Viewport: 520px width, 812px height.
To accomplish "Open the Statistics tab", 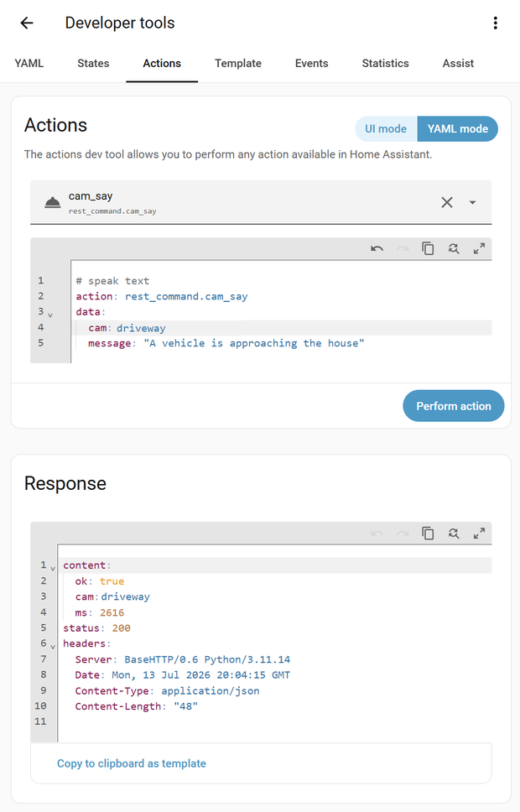I will (385, 63).
